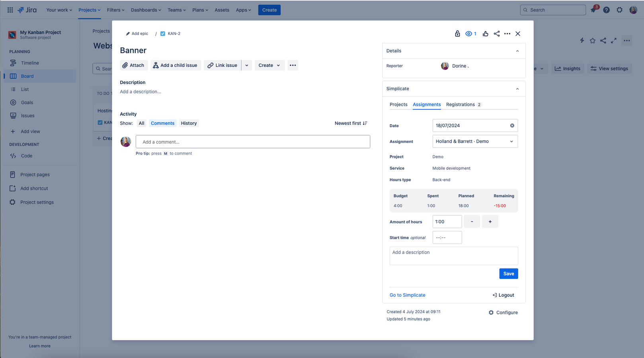Open Timeline in sidebar

(x=40, y=63)
